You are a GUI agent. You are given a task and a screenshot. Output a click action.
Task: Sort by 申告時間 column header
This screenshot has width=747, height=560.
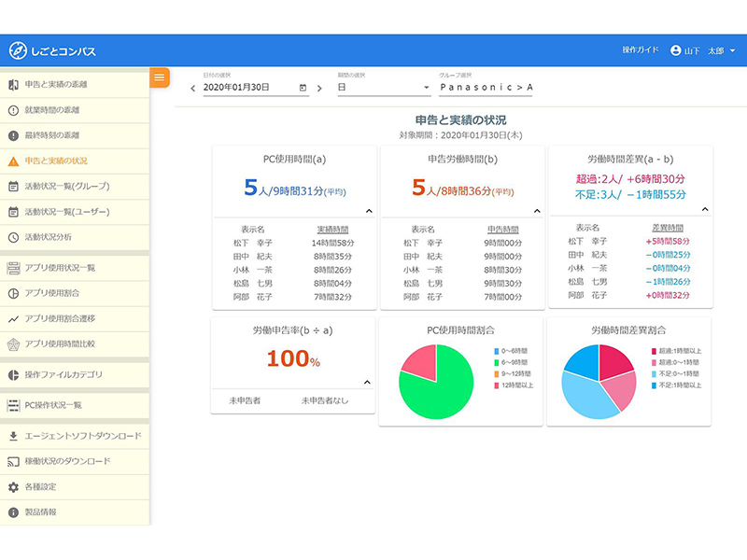(x=502, y=230)
